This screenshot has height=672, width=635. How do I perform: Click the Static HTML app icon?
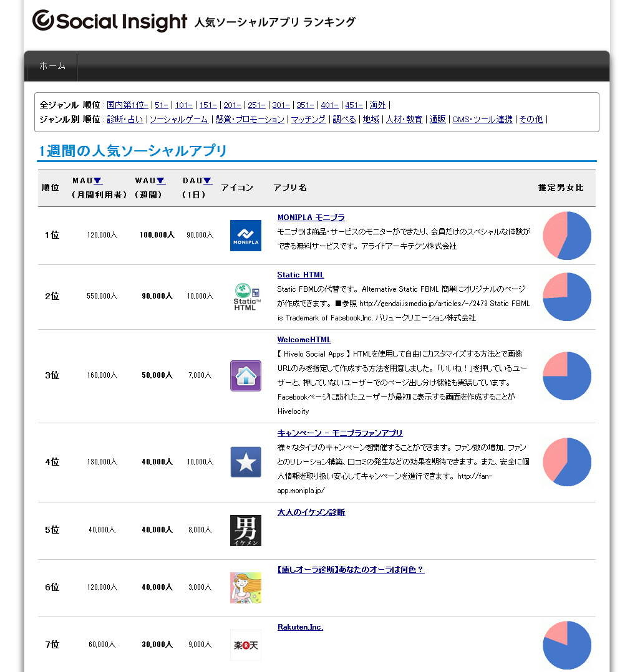point(246,297)
